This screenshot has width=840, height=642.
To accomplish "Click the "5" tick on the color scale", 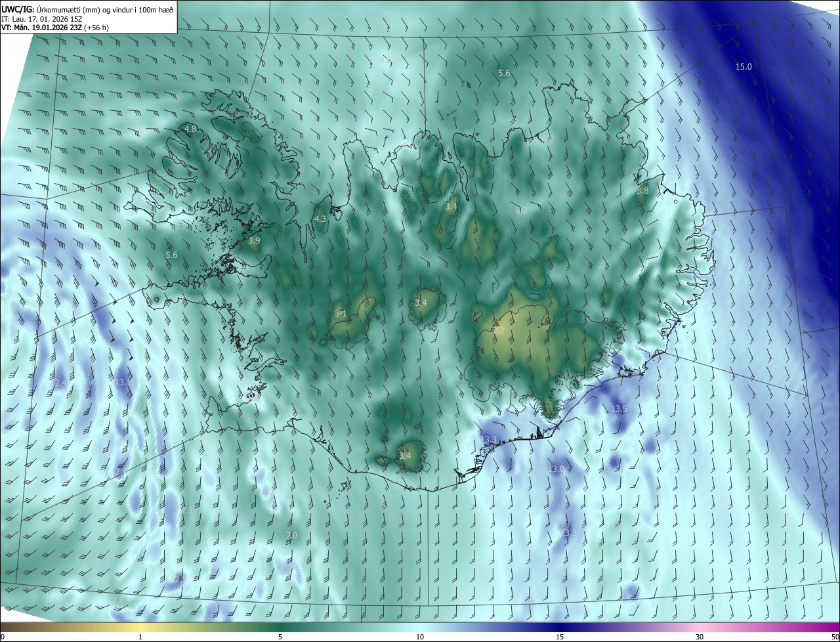I will (x=280, y=637).
